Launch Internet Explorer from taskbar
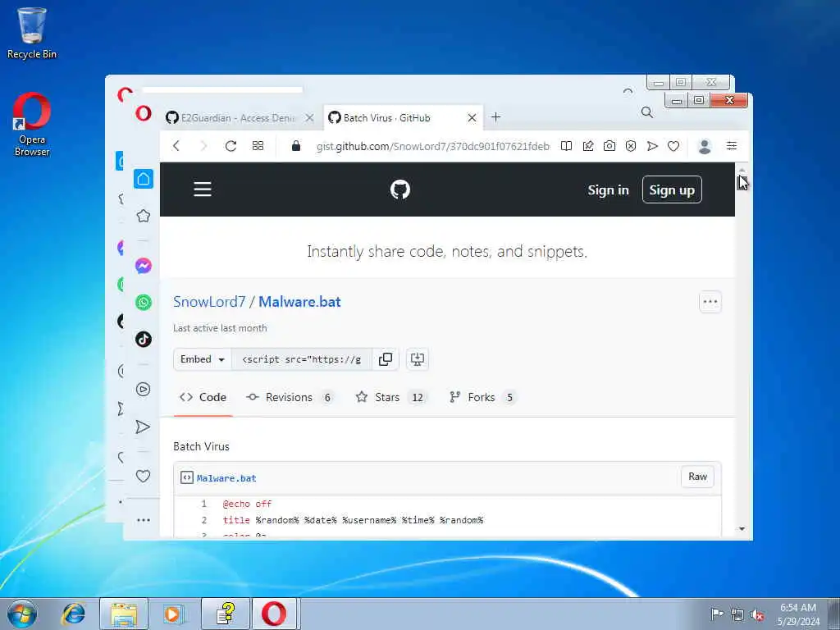This screenshot has height=630, width=840. point(73,614)
